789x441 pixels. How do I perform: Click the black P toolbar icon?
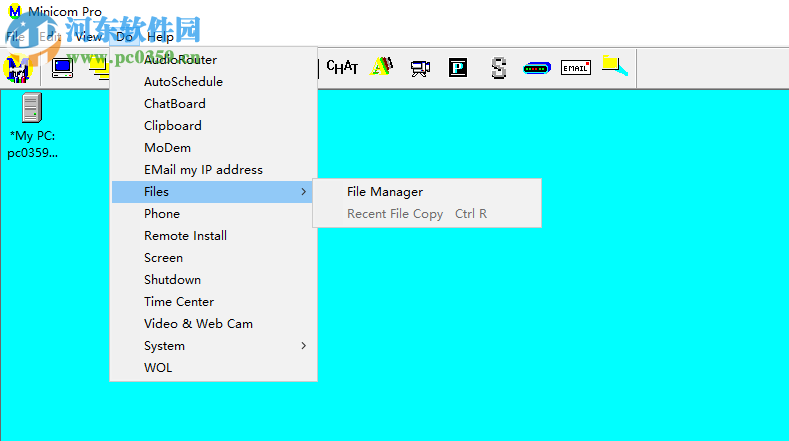pyautogui.click(x=458, y=68)
